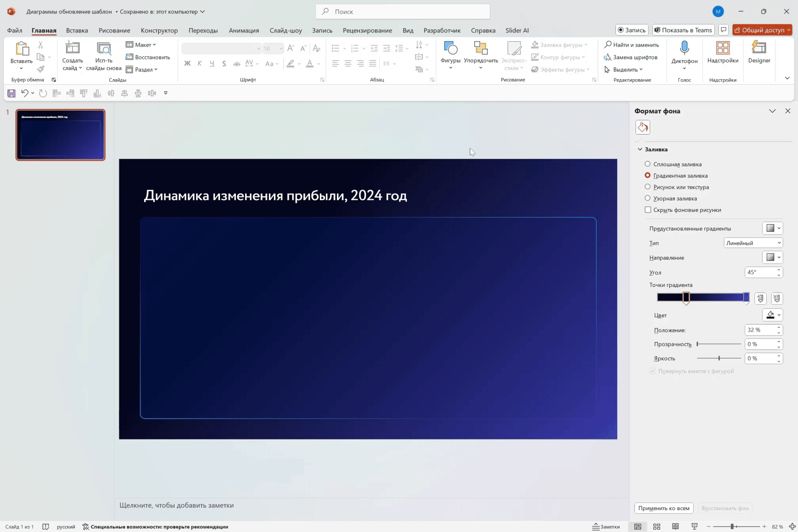
Task: Click the Apply to All button
Action: click(663, 508)
